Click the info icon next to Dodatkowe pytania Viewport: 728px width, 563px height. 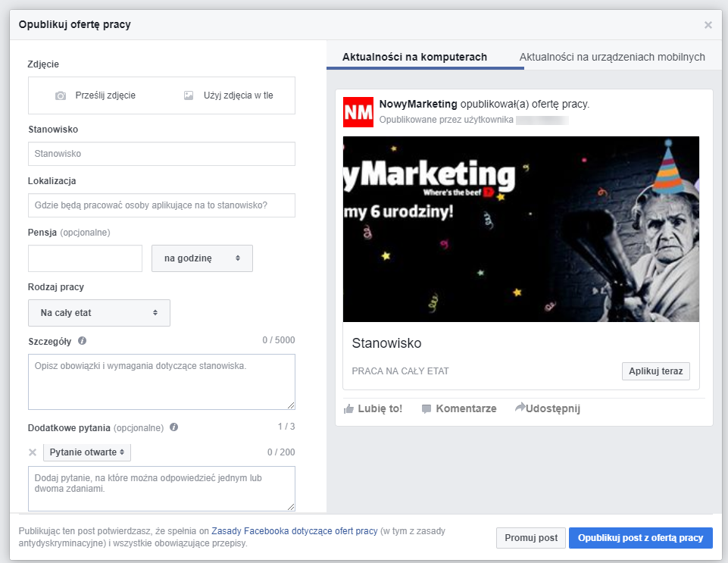coord(173,427)
